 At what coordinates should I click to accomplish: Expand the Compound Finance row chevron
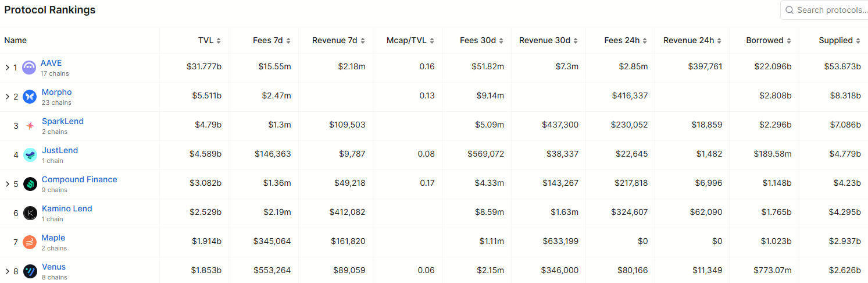tap(7, 184)
